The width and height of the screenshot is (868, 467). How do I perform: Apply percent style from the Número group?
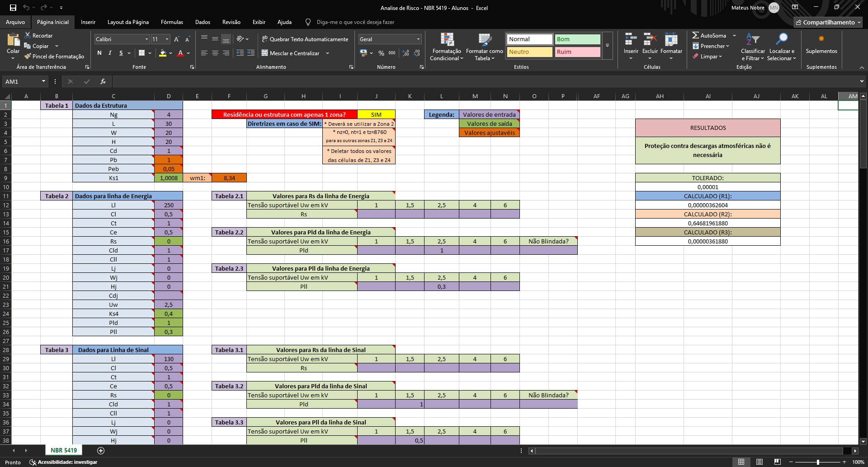pyautogui.click(x=380, y=53)
